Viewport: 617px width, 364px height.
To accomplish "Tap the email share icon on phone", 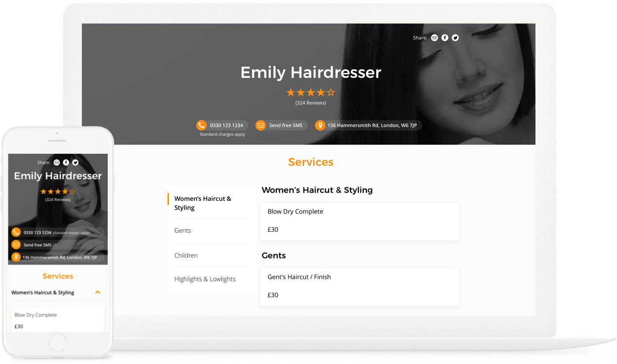I will [x=56, y=163].
